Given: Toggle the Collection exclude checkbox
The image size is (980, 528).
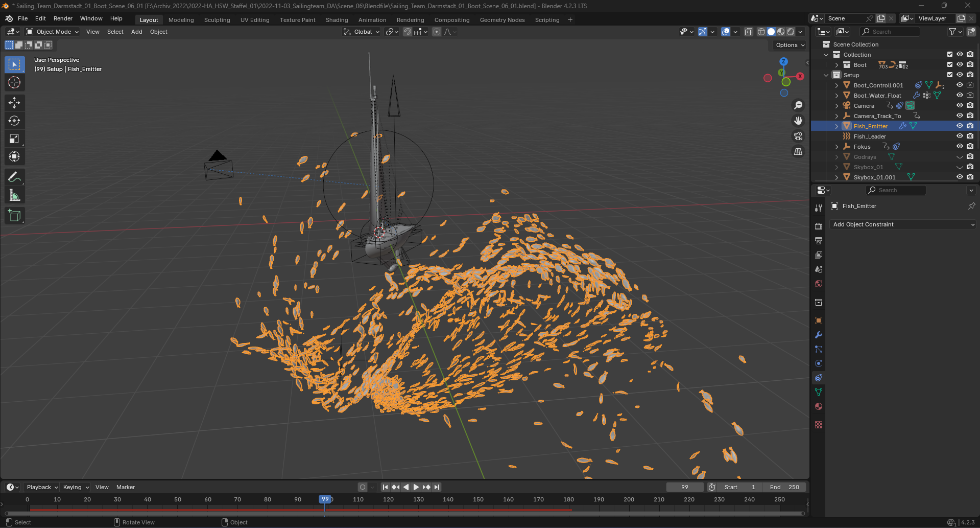Looking at the screenshot, I should click(x=950, y=54).
